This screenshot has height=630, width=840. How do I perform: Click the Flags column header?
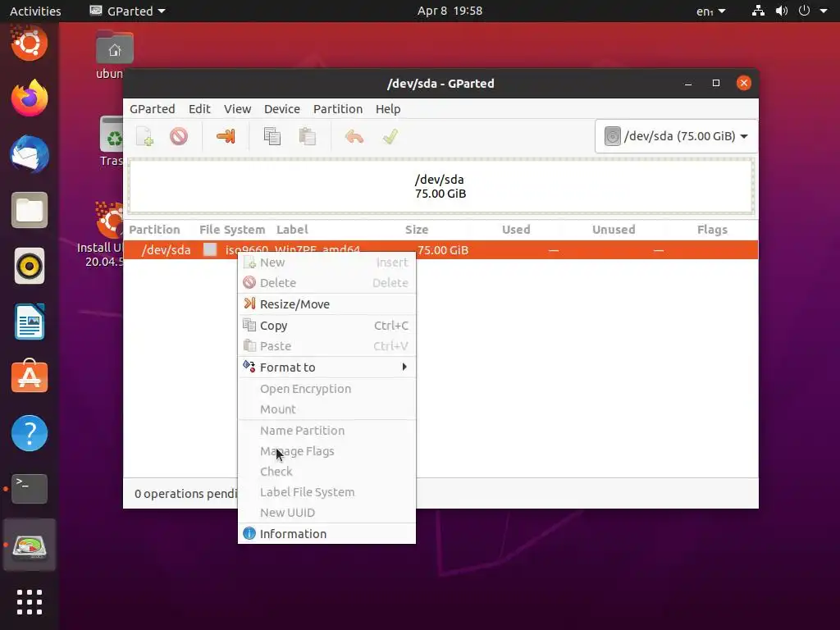pos(712,230)
